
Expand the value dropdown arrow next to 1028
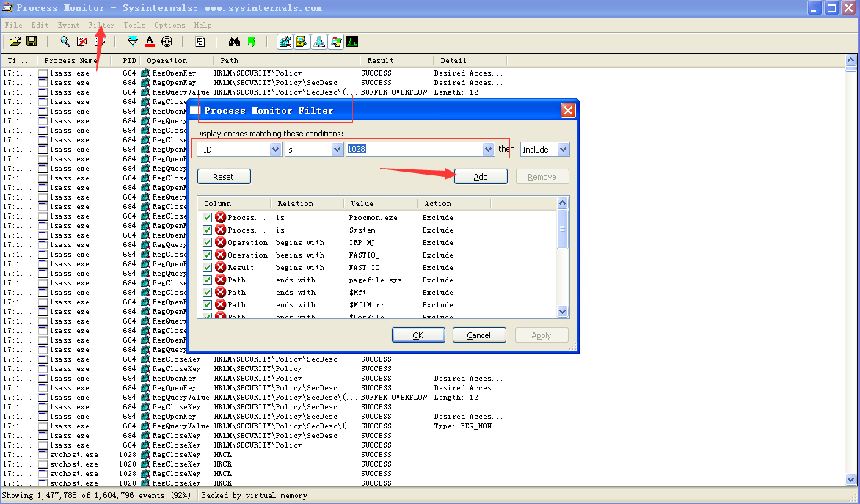click(487, 149)
